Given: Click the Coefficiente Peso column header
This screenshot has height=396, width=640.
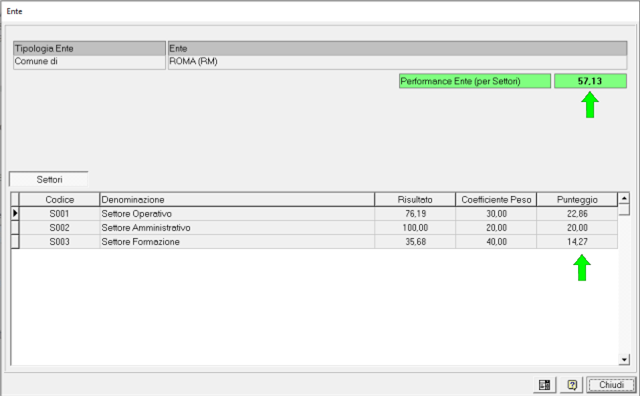Looking at the screenshot, I should (x=496, y=200).
